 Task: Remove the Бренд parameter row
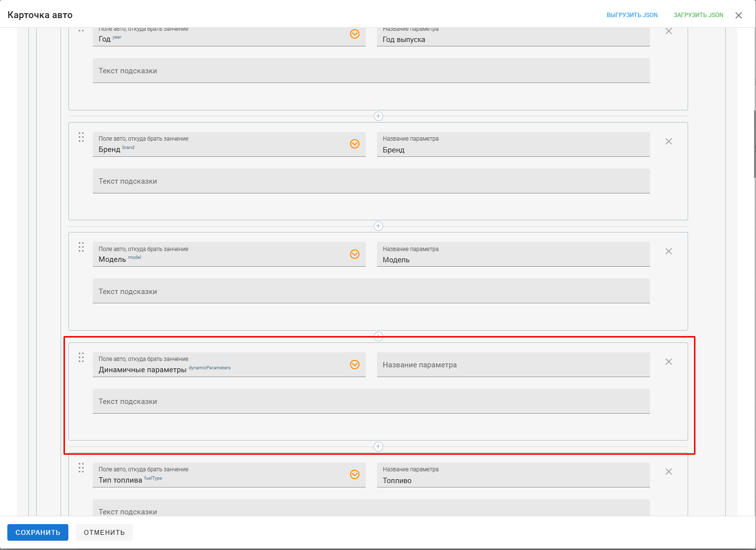(x=669, y=142)
